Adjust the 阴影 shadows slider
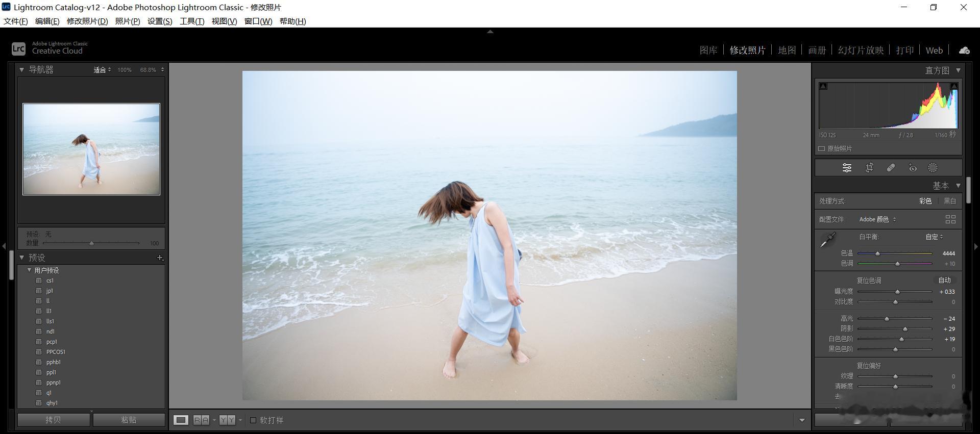 pyautogui.click(x=905, y=329)
